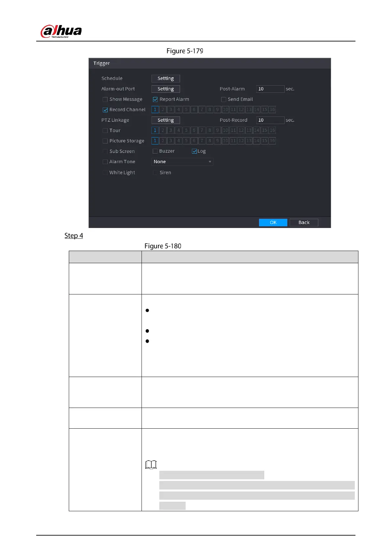The width and height of the screenshot is (392, 554).
Task: Click the Back button
Action: click(304, 222)
